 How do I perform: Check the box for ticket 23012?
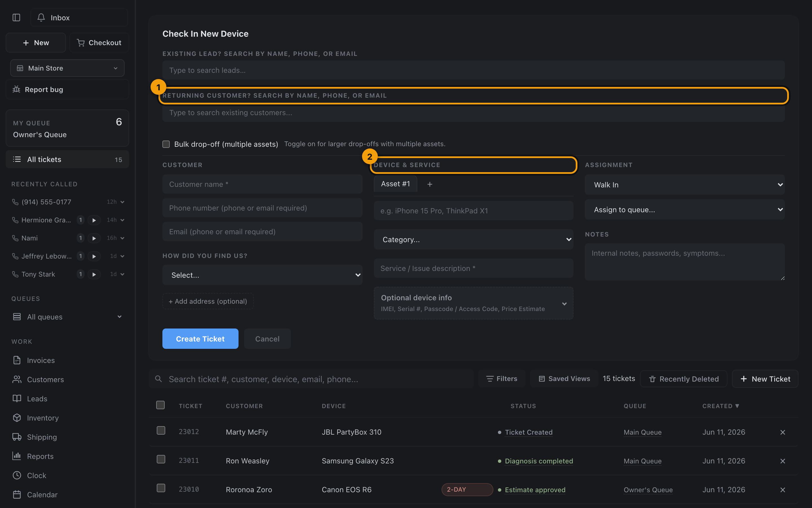pos(161,430)
